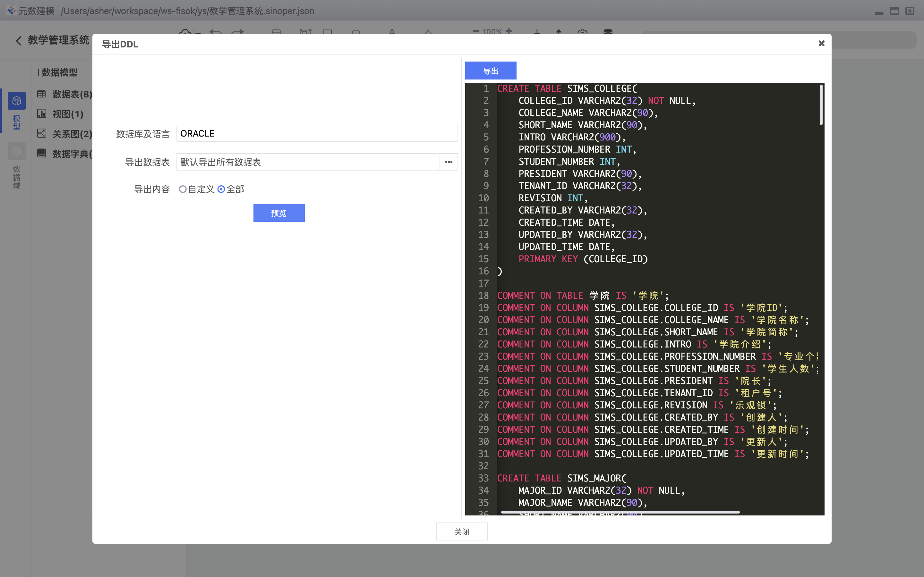Click the 数据表(8) table icon
The image size is (924, 577).
click(x=42, y=94)
